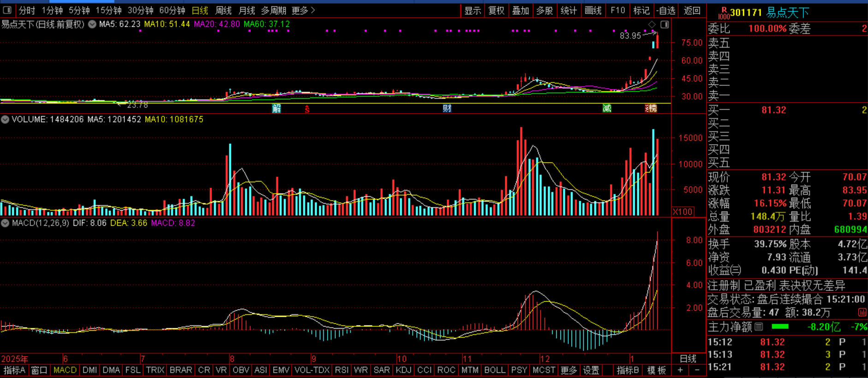Screen dimensions: 868x378
Task: Zoom out chart with the minus button
Action: (697, 370)
